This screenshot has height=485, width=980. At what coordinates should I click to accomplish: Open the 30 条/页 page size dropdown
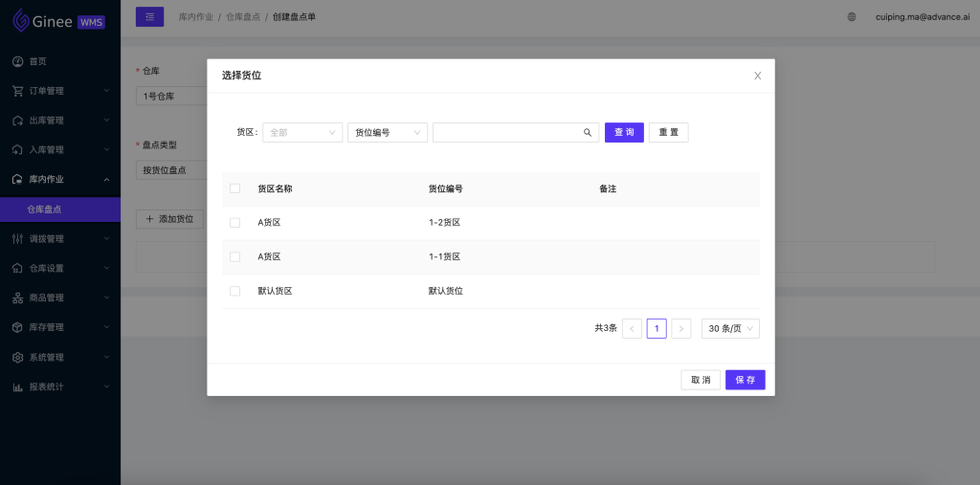tap(730, 329)
